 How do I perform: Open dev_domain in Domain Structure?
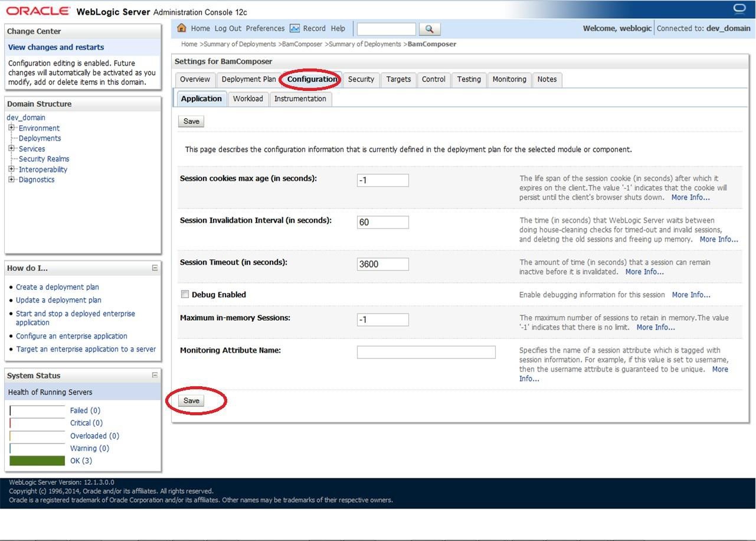(26, 118)
